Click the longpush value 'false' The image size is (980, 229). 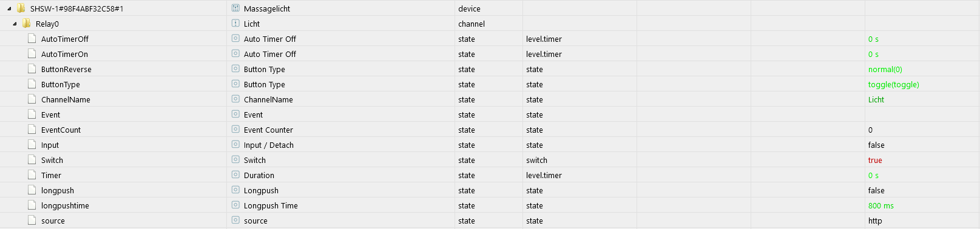click(876, 190)
